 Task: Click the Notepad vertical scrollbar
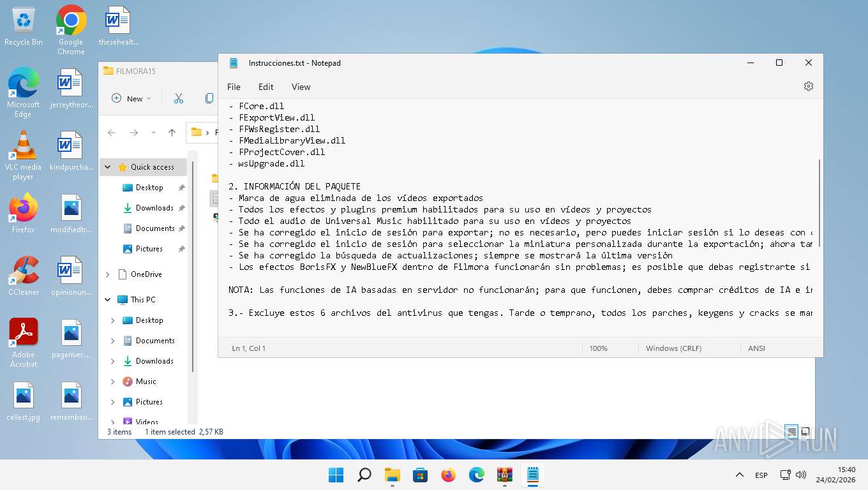click(819, 204)
